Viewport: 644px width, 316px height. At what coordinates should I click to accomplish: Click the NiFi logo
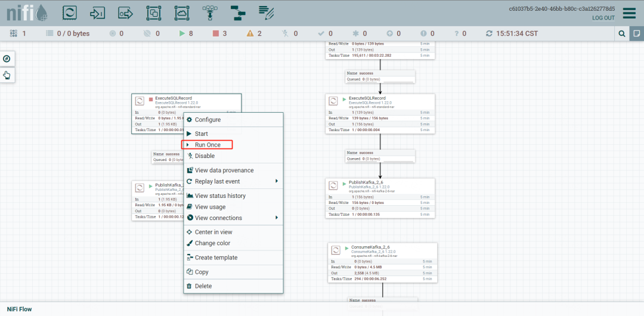point(27,14)
